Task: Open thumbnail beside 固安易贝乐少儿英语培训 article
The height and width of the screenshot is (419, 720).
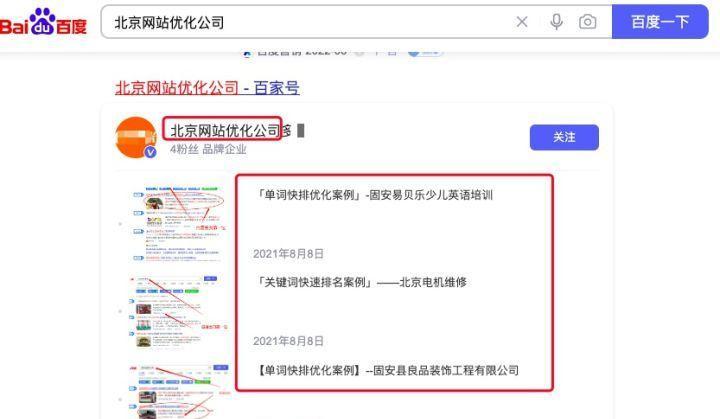Action: click(179, 224)
